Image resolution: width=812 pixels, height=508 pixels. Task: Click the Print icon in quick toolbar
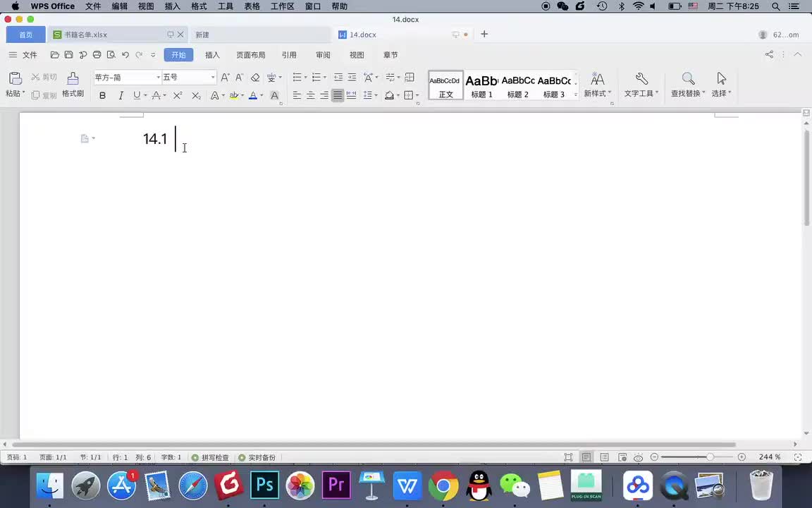coord(97,54)
